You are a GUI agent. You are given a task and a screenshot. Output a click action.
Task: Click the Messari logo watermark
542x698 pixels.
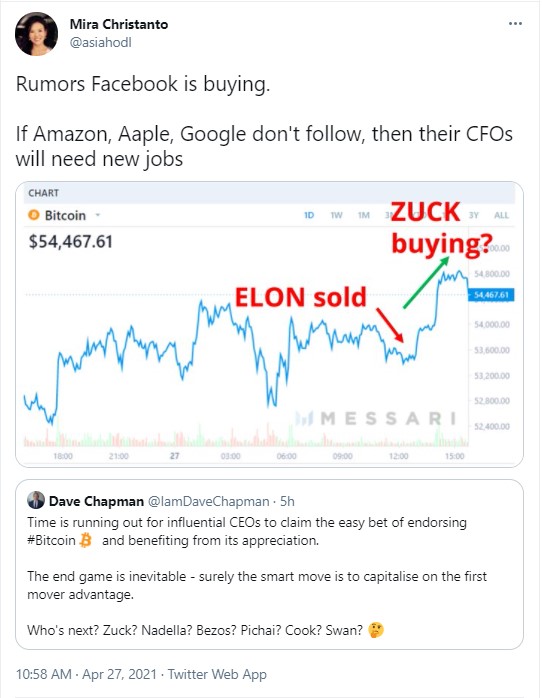click(x=376, y=418)
